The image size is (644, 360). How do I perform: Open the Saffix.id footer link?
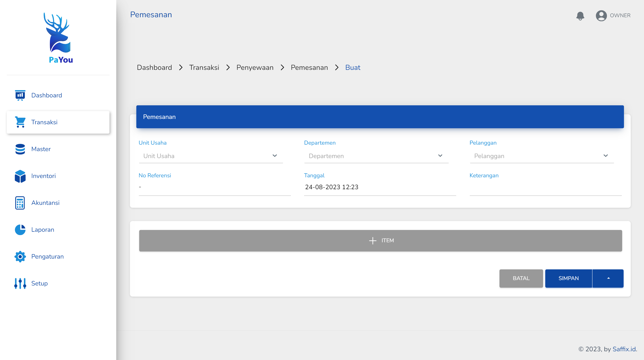point(624,349)
